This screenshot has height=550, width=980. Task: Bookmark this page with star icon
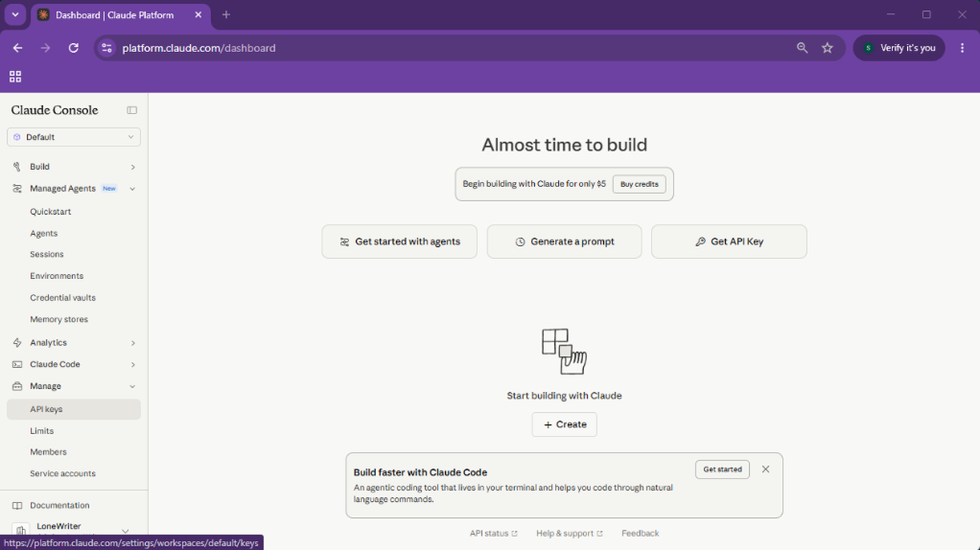coord(827,48)
